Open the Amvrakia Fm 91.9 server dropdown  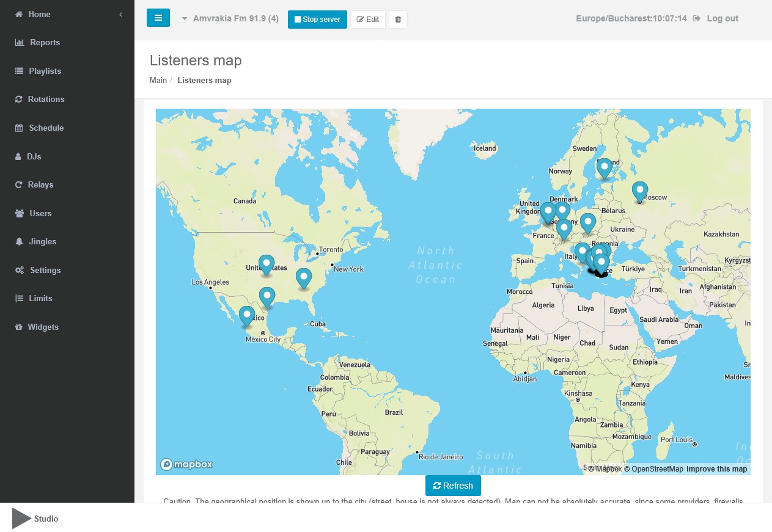(x=230, y=19)
